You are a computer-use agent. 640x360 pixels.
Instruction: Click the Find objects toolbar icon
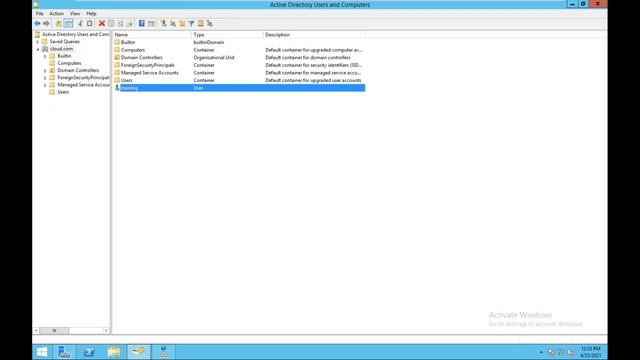pyautogui.click(x=200, y=24)
